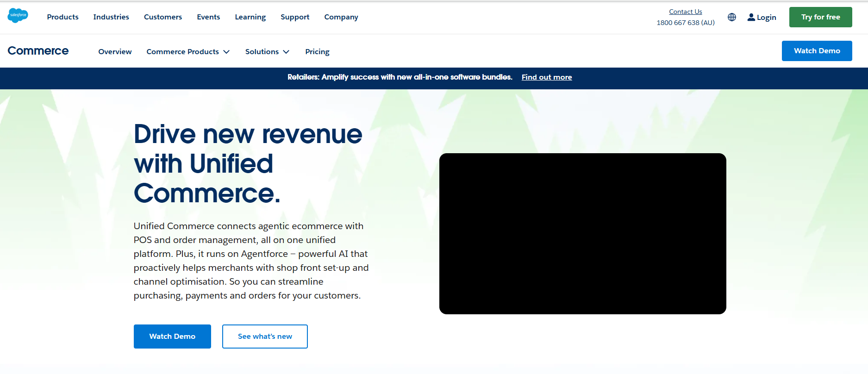The image size is (868, 374).
Task: Click the black video player area
Action: pyautogui.click(x=582, y=234)
